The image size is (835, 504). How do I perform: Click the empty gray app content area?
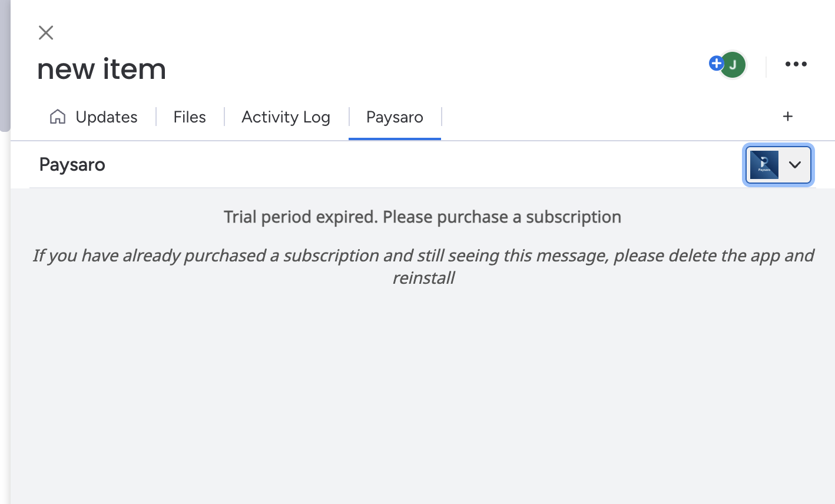[x=422, y=394]
